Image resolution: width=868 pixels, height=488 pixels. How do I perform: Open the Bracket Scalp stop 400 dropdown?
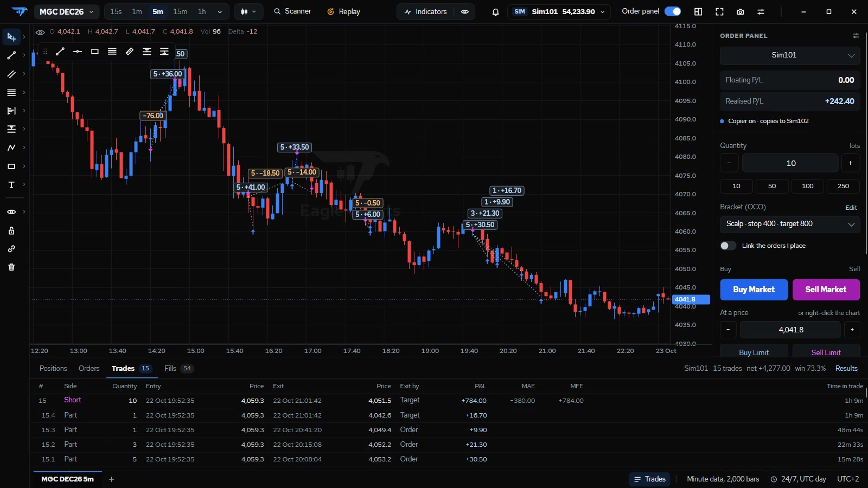[x=790, y=224]
